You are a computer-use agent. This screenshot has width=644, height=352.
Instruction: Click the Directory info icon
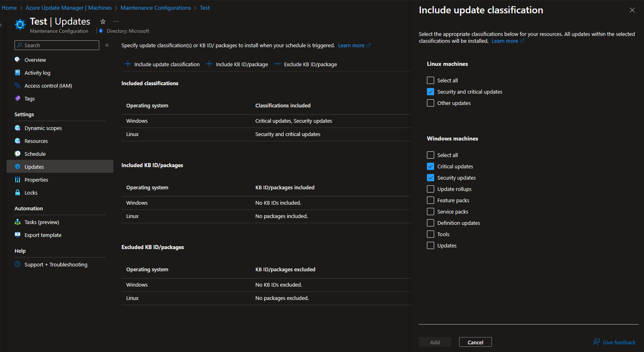pos(101,31)
